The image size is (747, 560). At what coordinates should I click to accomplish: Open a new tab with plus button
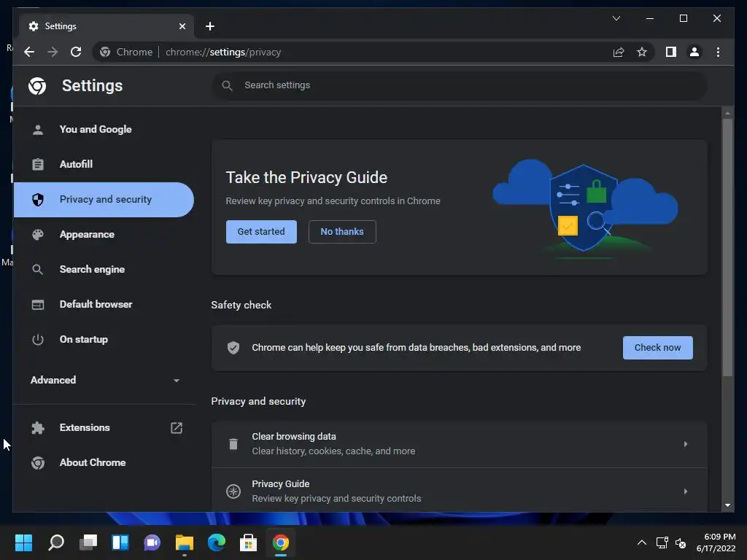(210, 26)
